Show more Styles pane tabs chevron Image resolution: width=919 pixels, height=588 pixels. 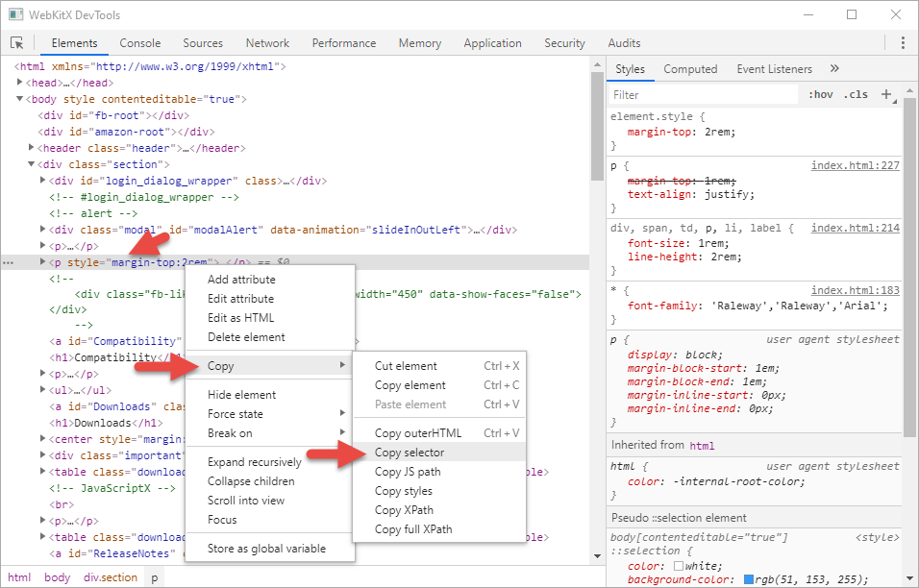coord(834,69)
